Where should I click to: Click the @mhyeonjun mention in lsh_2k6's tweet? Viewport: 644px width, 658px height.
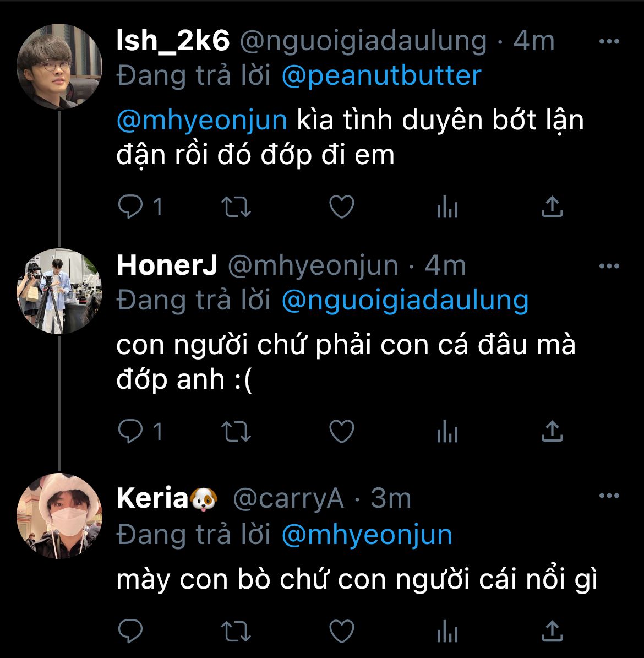click(x=202, y=120)
